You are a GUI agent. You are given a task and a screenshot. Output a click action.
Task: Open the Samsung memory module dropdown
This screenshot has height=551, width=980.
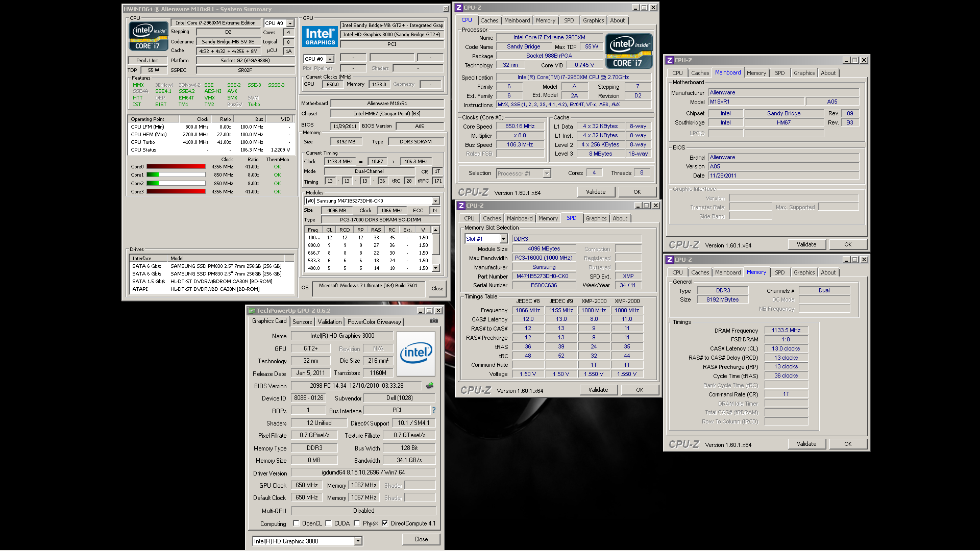pos(435,201)
